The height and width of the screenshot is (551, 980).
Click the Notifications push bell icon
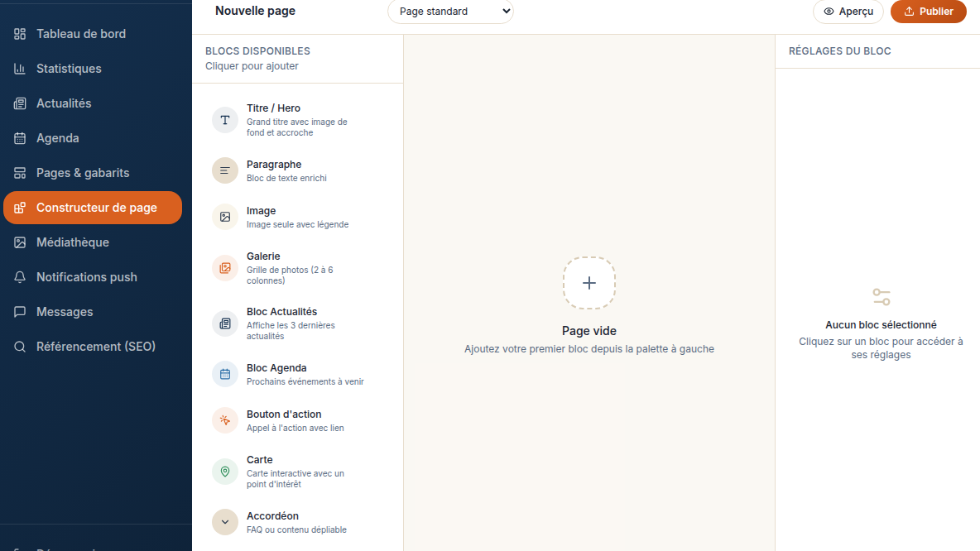[20, 277]
